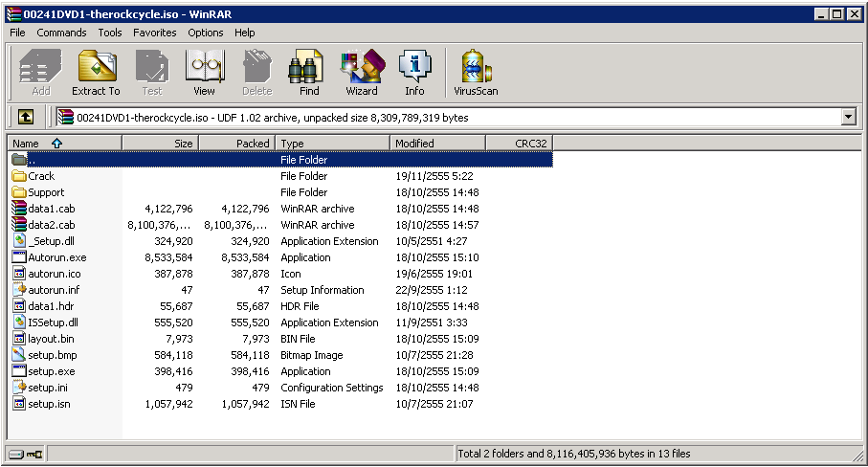The image size is (868, 467).
Task: Go up one level arrow button
Action: point(26,117)
